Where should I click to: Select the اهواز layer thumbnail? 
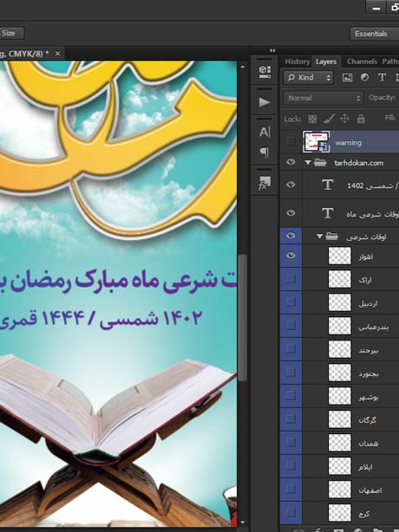pos(339,256)
